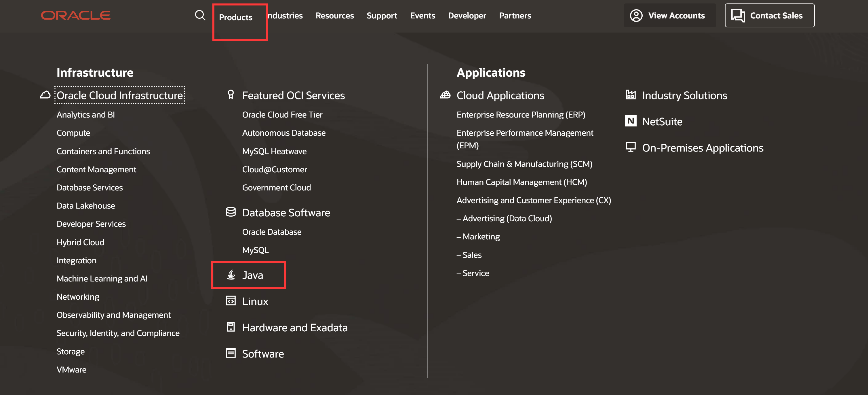The image size is (868, 395).
Task: Click the Featured OCI Services key icon
Action: click(231, 95)
